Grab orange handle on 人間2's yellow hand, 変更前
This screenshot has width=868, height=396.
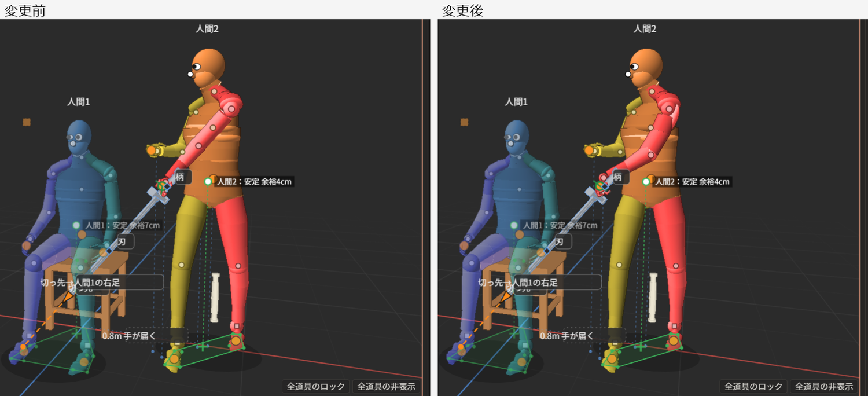(x=152, y=151)
